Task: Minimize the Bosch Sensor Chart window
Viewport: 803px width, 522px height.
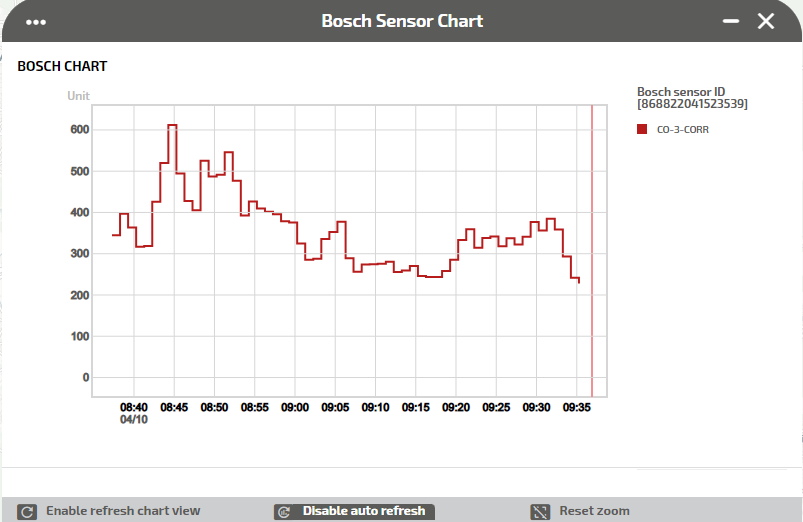Action: (732, 21)
